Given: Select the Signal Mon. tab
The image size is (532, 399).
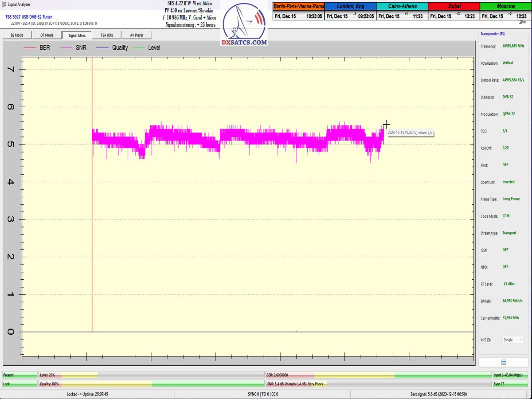Looking at the screenshot, I should click(77, 35).
